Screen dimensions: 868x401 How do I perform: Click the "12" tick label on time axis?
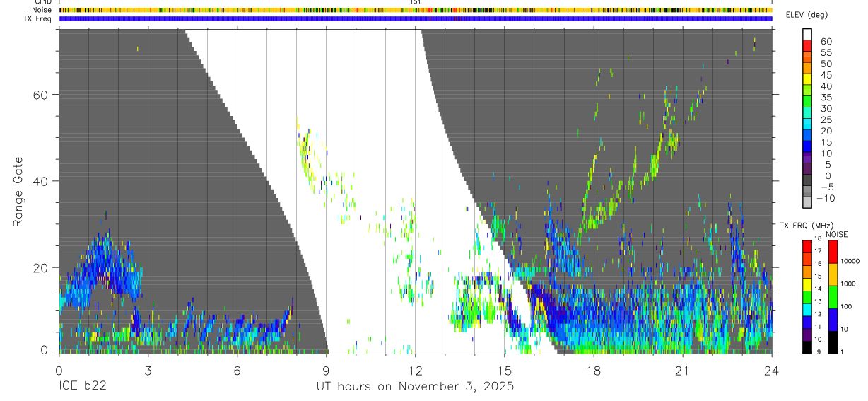415,371
